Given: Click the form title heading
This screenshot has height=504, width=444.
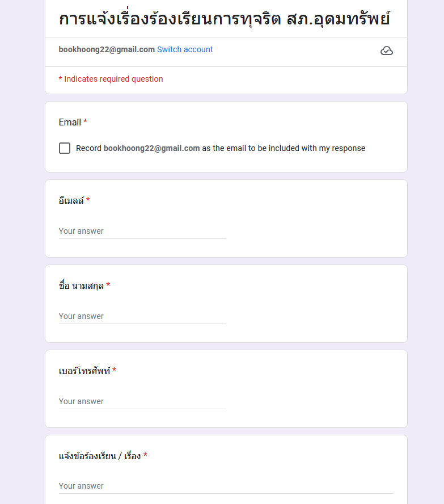Looking at the screenshot, I should (x=225, y=19).
